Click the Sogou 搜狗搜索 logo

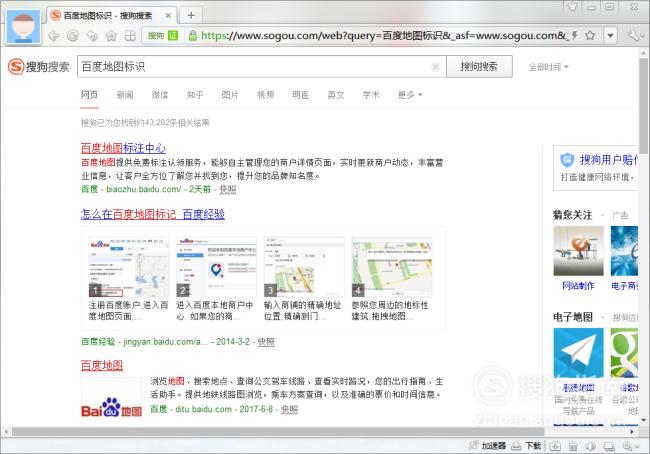39,66
